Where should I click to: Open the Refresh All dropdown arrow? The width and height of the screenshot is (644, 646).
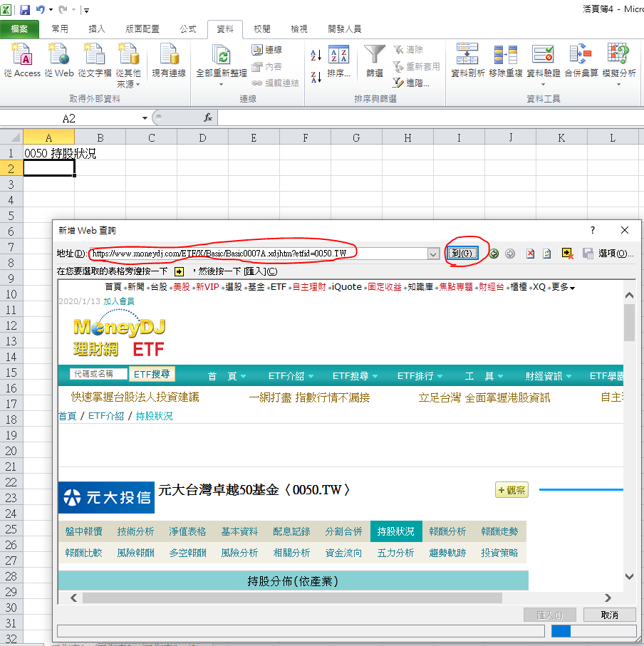(x=222, y=85)
